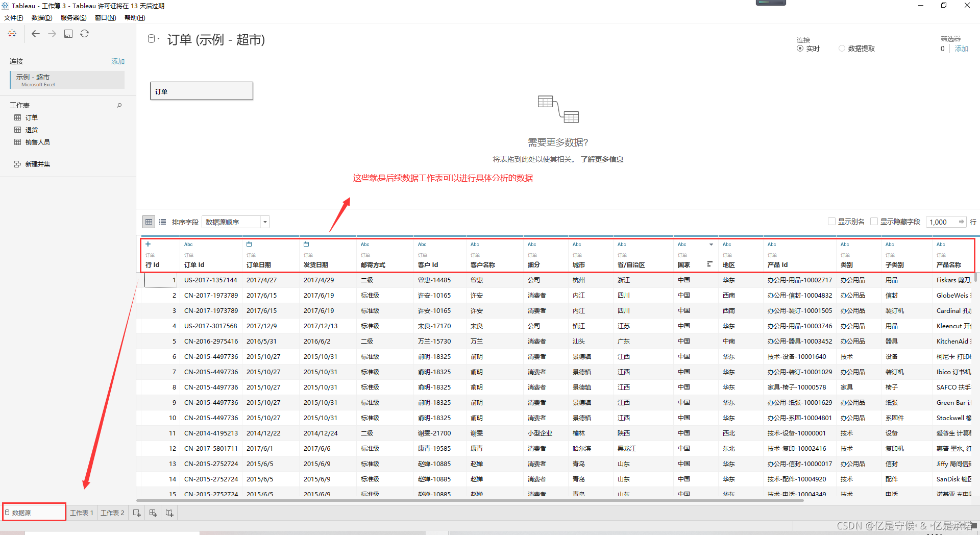Click the 了解更多信息 link
The image size is (980, 535).
[602, 159]
